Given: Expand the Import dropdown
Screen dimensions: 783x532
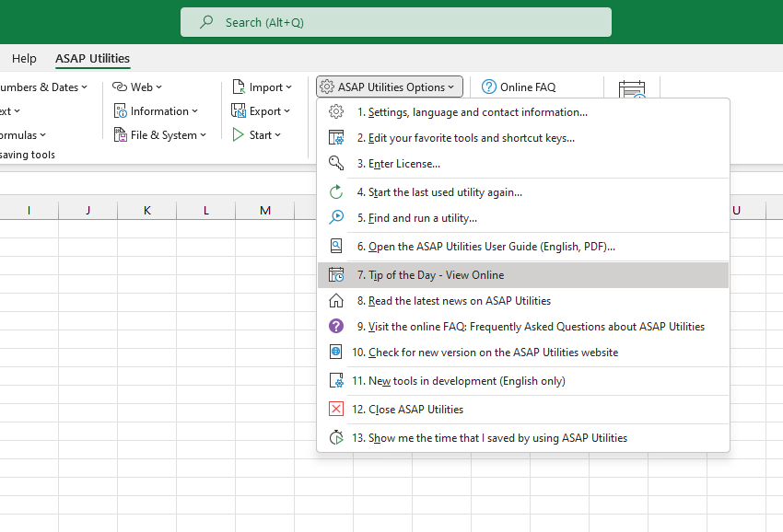Looking at the screenshot, I should point(288,87).
